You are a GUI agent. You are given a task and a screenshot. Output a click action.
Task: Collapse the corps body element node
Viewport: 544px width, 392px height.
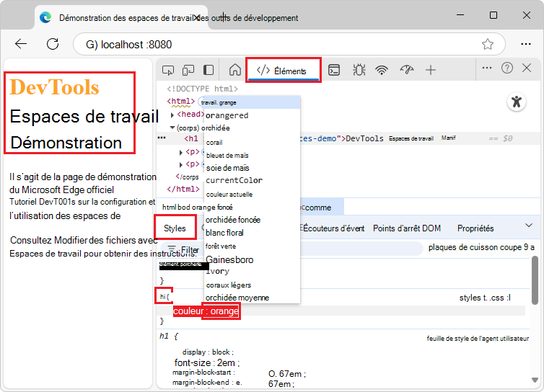click(172, 128)
